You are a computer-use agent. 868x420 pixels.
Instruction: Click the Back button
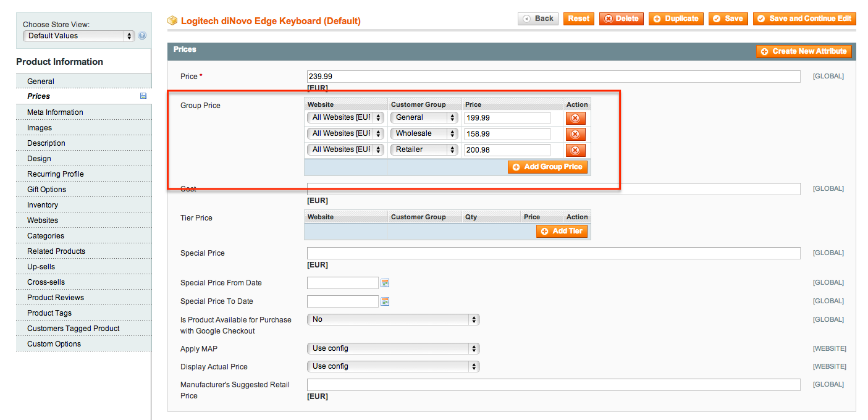[x=538, y=19]
